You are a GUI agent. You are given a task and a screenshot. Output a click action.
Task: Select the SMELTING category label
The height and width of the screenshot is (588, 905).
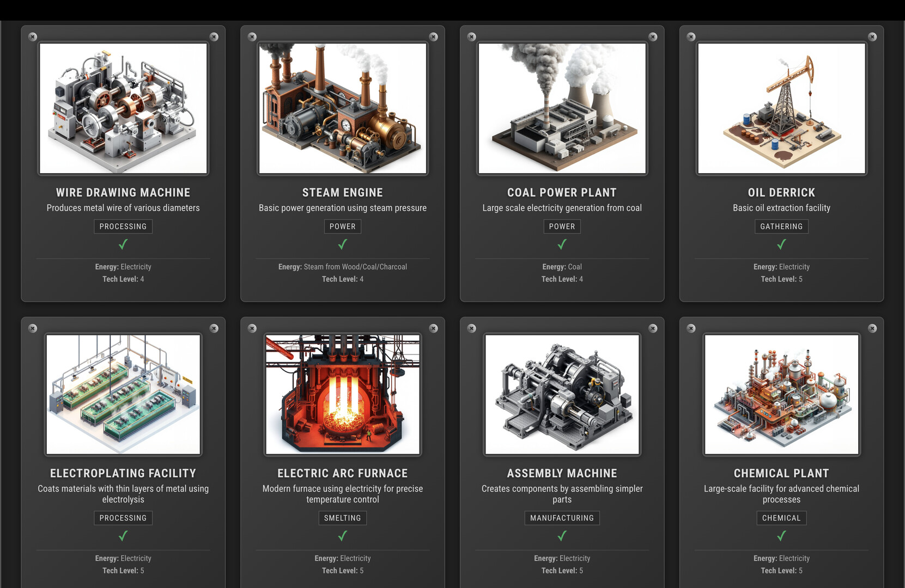(x=342, y=518)
